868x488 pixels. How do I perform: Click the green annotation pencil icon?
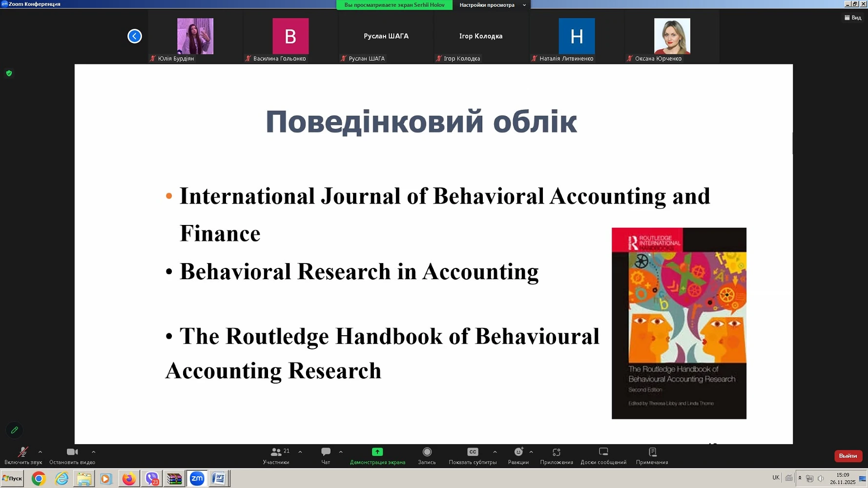[x=14, y=430]
